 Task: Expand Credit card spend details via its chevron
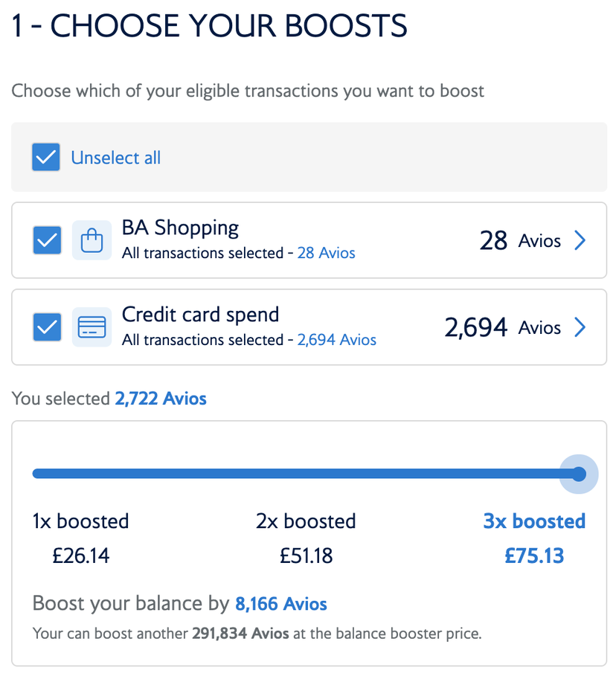(x=580, y=326)
